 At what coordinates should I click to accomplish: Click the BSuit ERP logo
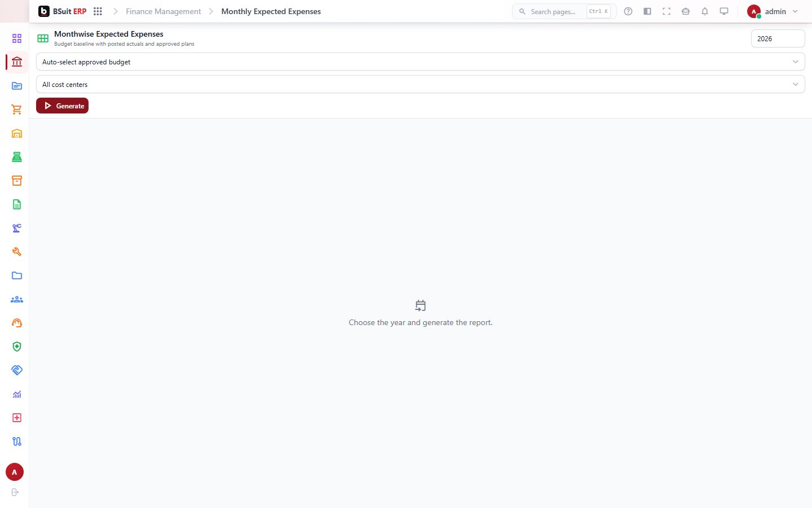tap(63, 11)
